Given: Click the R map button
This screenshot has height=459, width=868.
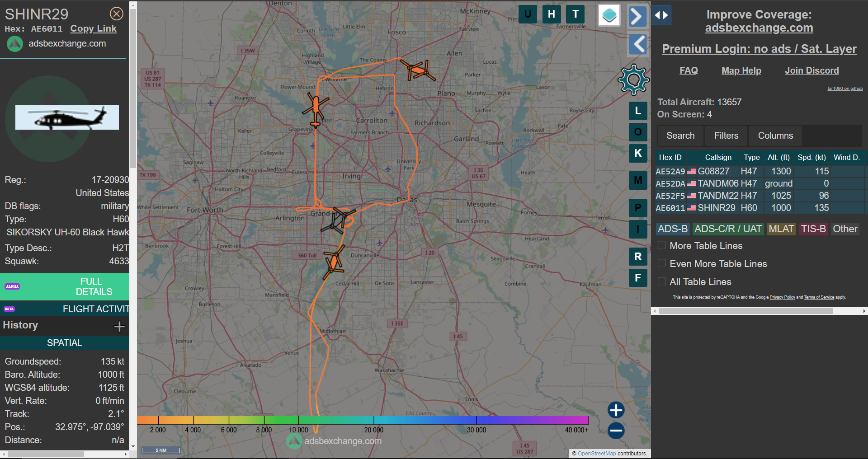Looking at the screenshot, I should tap(638, 257).
